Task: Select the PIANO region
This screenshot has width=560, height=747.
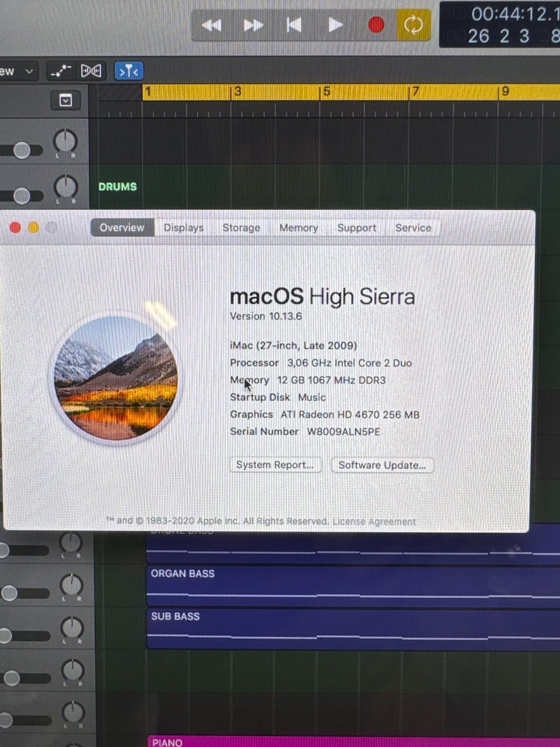Action: pyautogui.click(x=353, y=742)
